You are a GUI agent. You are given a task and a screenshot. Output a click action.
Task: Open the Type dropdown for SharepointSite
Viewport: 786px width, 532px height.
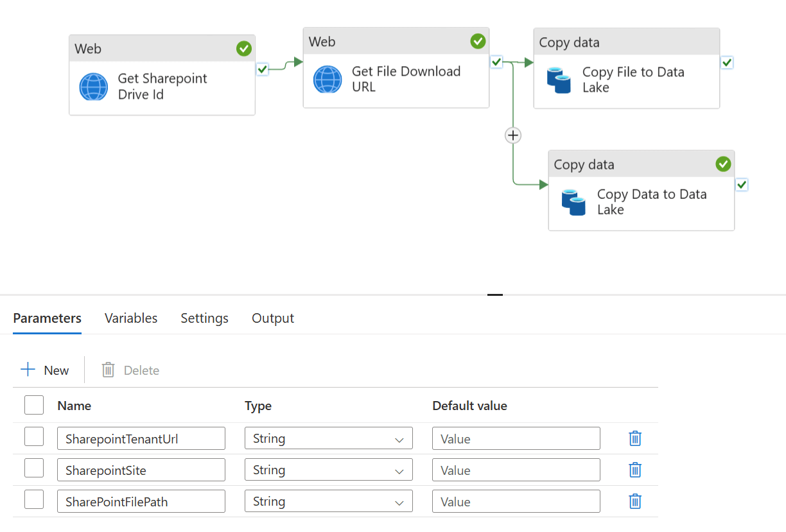click(328, 470)
